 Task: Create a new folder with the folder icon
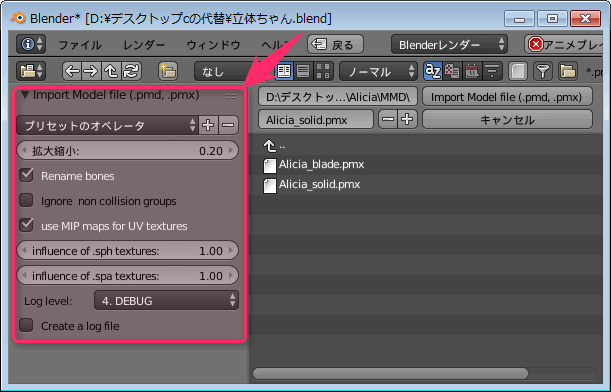pos(168,71)
